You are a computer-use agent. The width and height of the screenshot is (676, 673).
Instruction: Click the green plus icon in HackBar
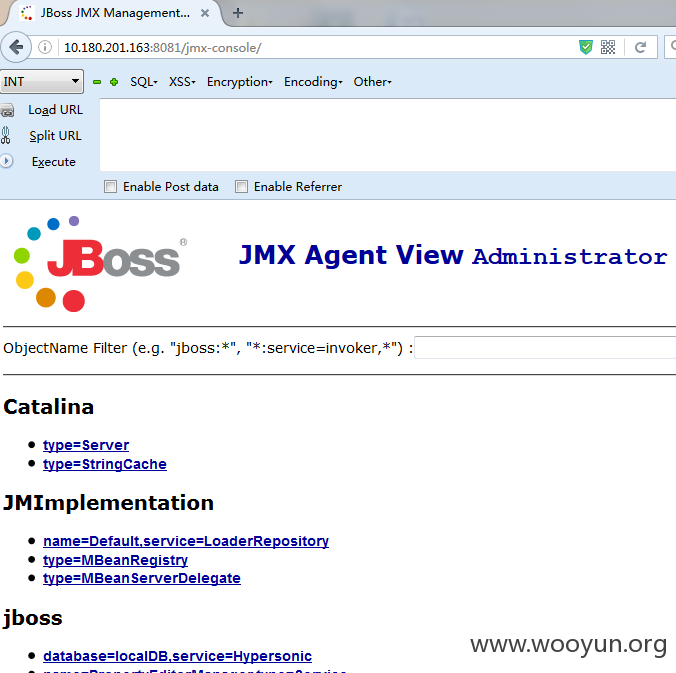(x=114, y=82)
